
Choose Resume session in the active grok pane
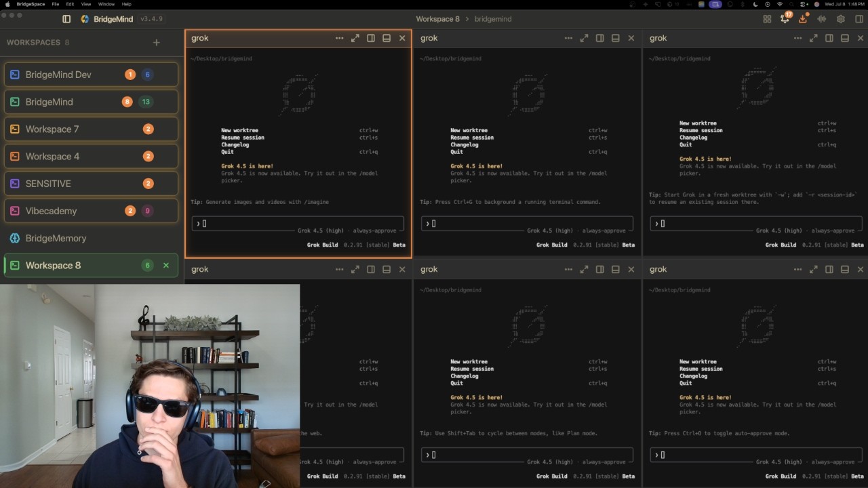243,138
